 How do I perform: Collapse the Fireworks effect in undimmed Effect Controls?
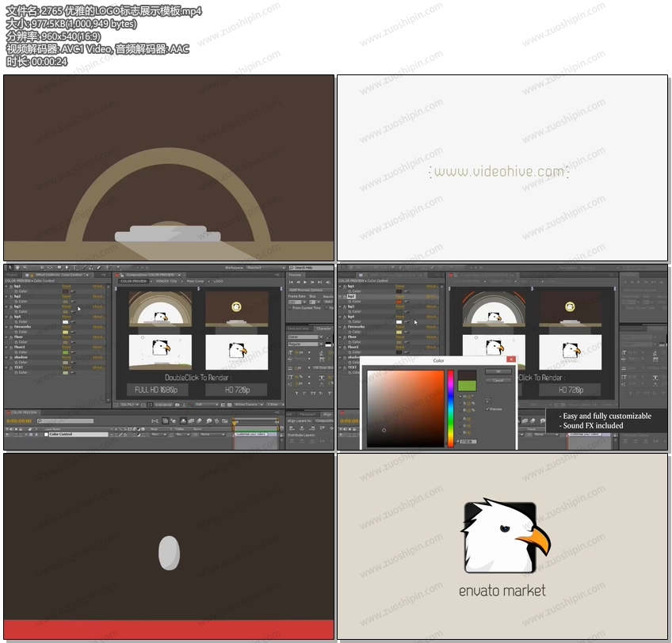(6, 327)
